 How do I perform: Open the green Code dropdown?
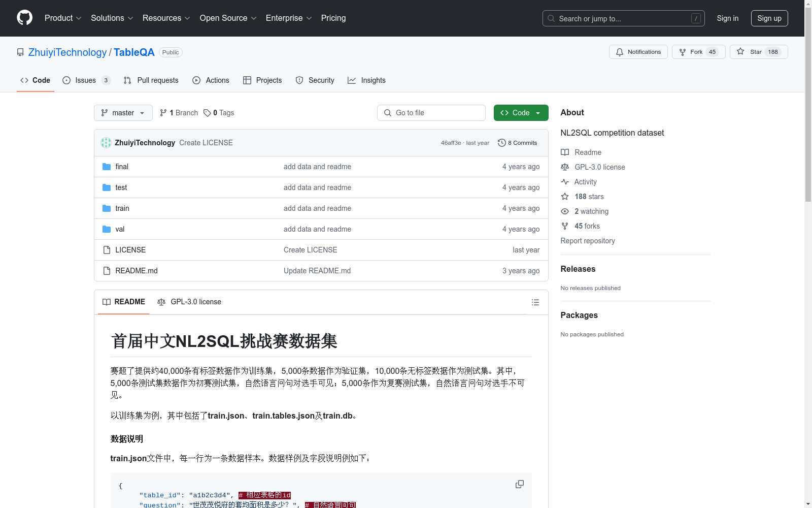click(x=521, y=113)
